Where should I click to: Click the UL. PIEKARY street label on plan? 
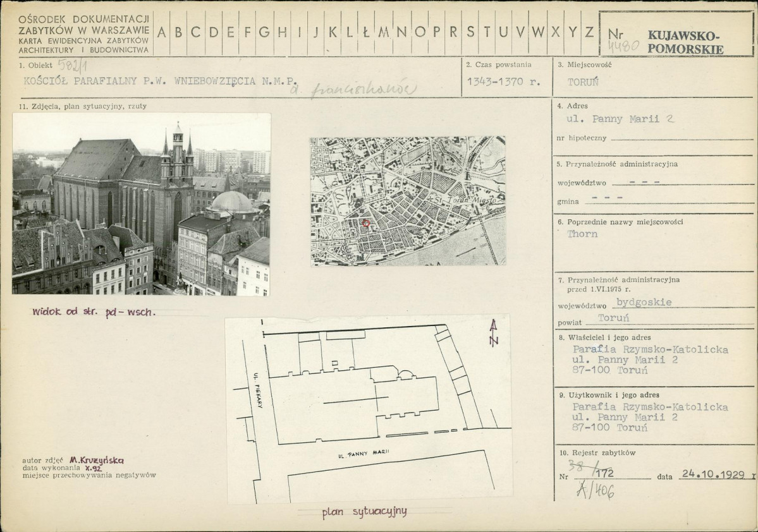tap(258, 387)
